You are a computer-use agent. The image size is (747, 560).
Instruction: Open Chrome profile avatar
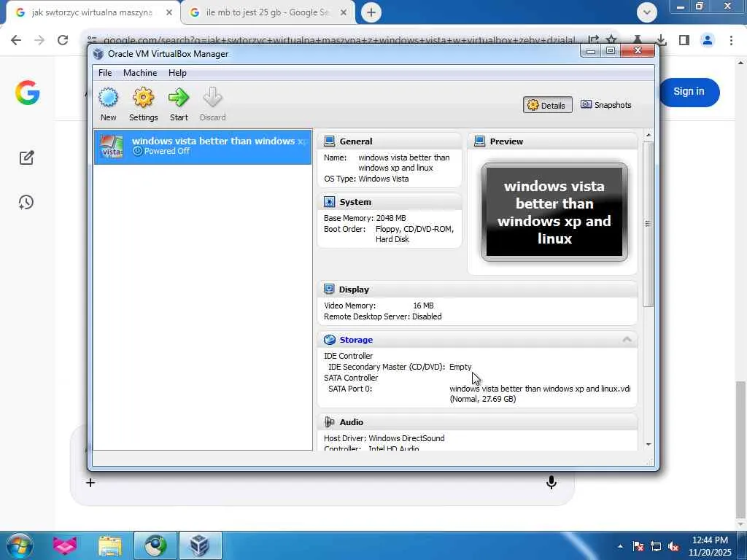[x=708, y=41]
